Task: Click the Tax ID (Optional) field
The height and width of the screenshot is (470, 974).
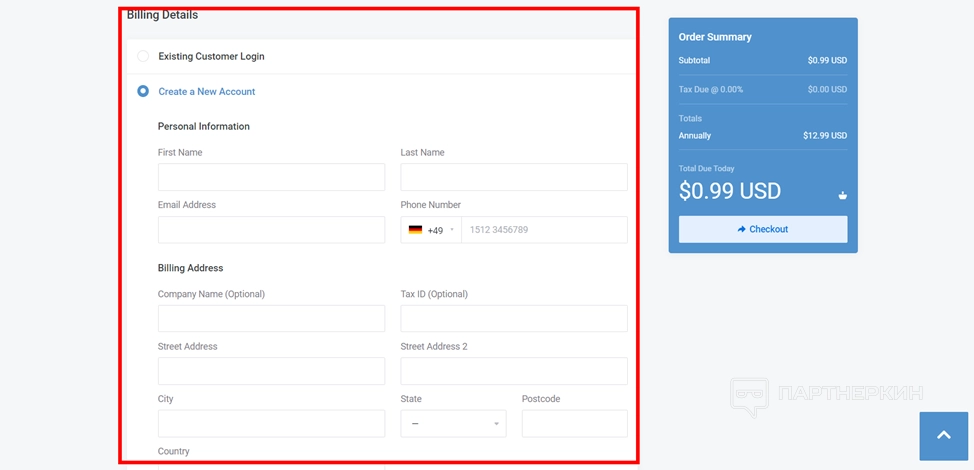Action: pyautogui.click(x=514, y=319)
